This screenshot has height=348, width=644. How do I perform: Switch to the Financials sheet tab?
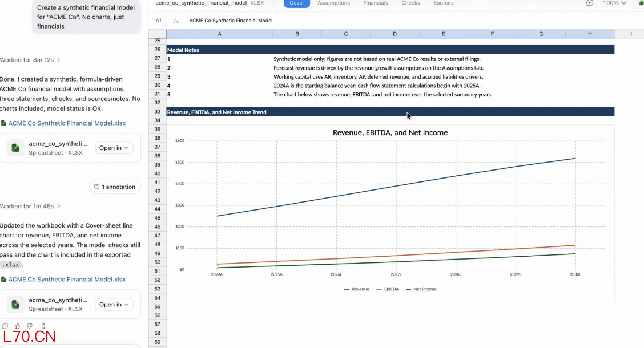pyautogui.click(x=376, y=3)
